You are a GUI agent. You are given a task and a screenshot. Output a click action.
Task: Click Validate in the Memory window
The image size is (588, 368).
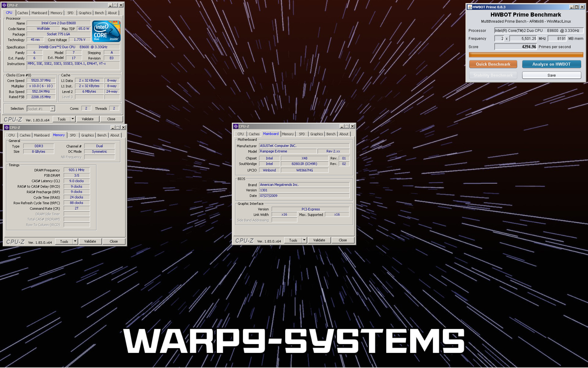[x=90, y=241]
